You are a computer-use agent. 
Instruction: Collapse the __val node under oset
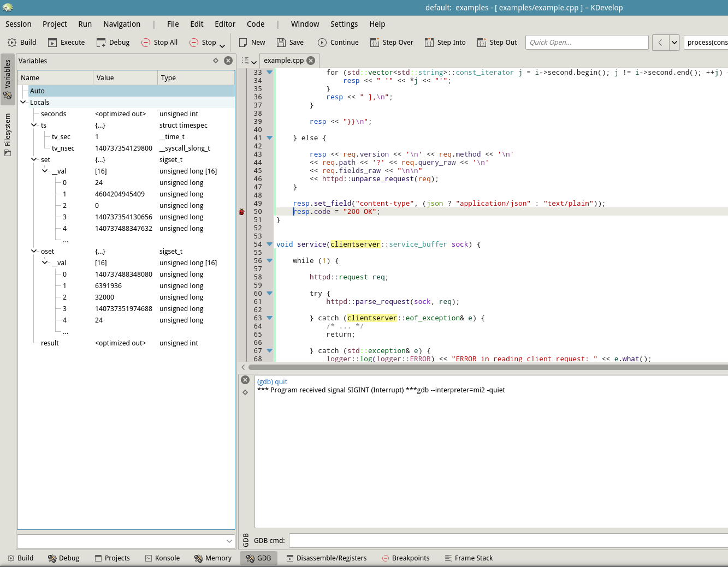tap(45, 262)
